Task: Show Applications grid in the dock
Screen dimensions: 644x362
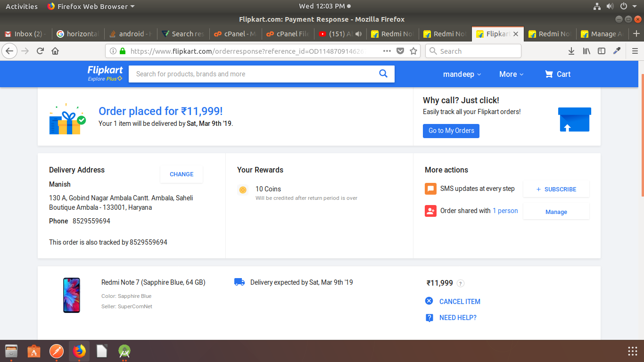Action: coord(633,351)
